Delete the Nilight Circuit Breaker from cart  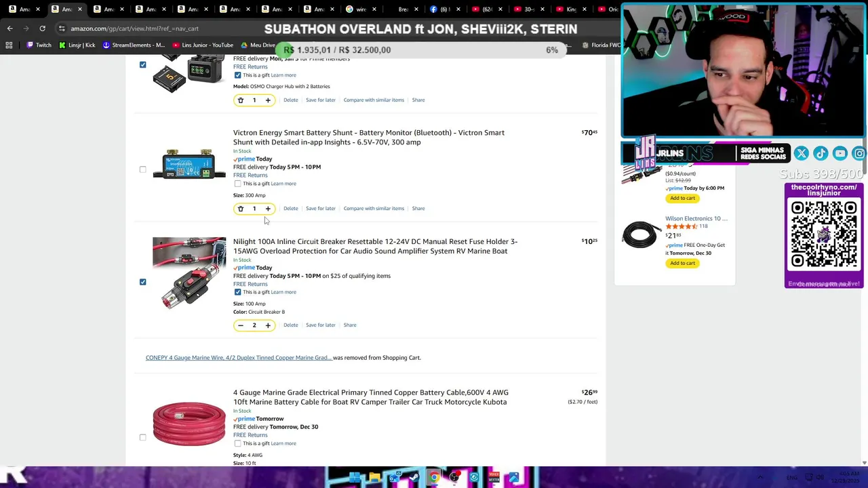tap(290, 325)
